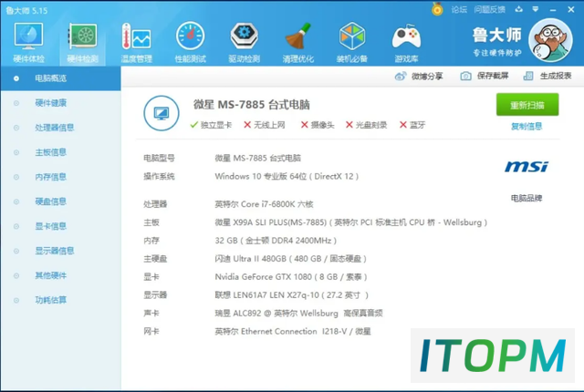This screenshot has width=584, height=392.
Task: Click the 电脑型号 row label
Action: click(159, 158)
